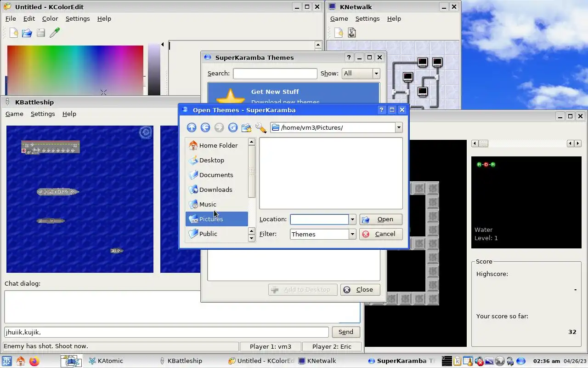Image resolution: width=588 pixels, height=368 pixels.
Task: Select Desktop in the places list
Action: pos(216,160)
